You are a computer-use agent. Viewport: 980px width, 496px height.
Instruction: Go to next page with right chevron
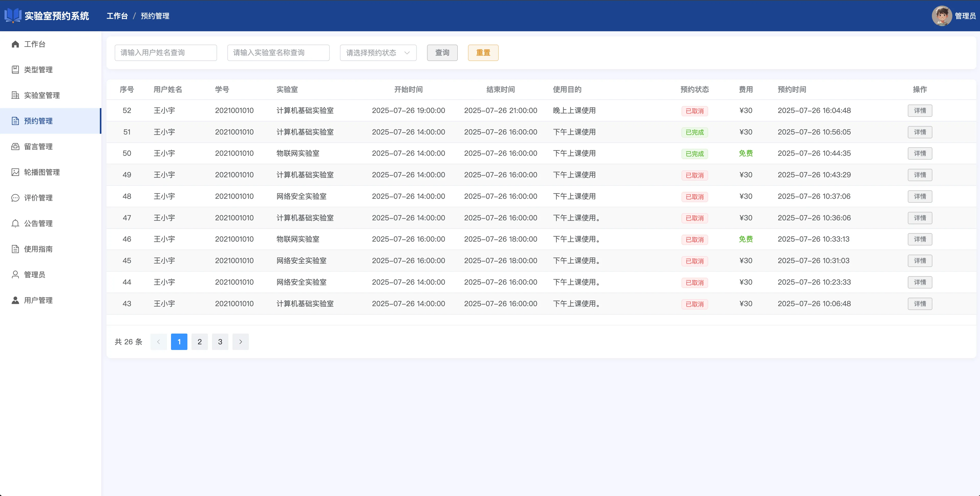(x=240, y=342)
